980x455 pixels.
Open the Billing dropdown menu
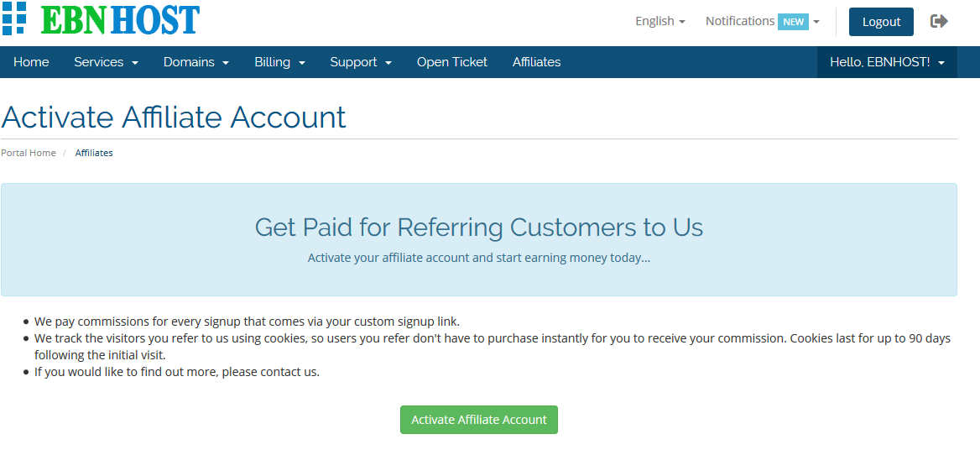click(279, 62)
